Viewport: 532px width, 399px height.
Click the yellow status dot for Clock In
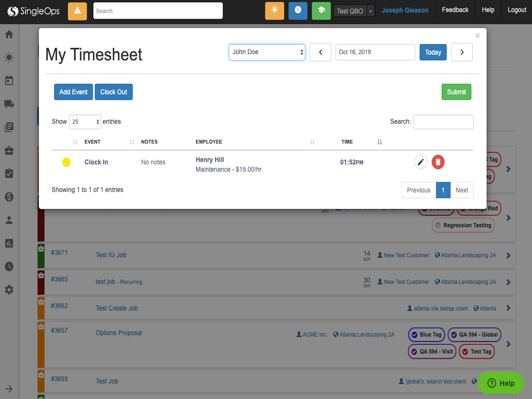(66, 162)
